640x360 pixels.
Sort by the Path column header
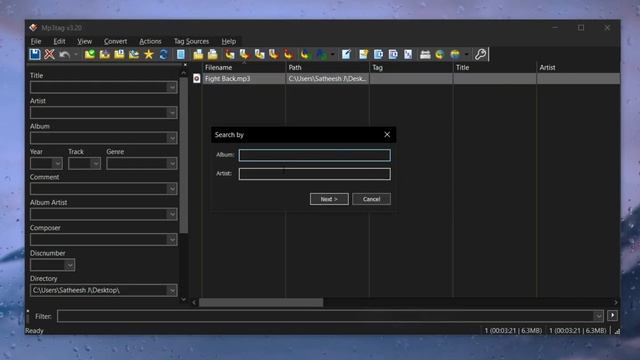coord(327,67)
